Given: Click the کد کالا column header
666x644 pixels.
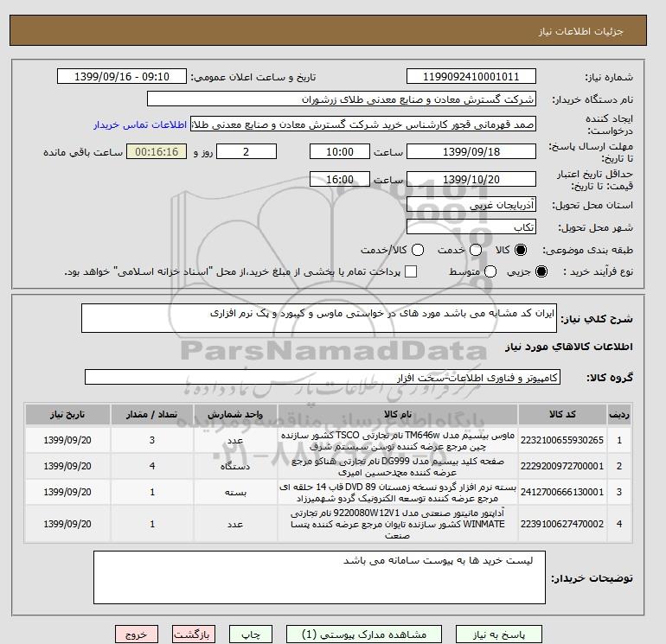Looking at the screenshot, I should coord(562,414).
